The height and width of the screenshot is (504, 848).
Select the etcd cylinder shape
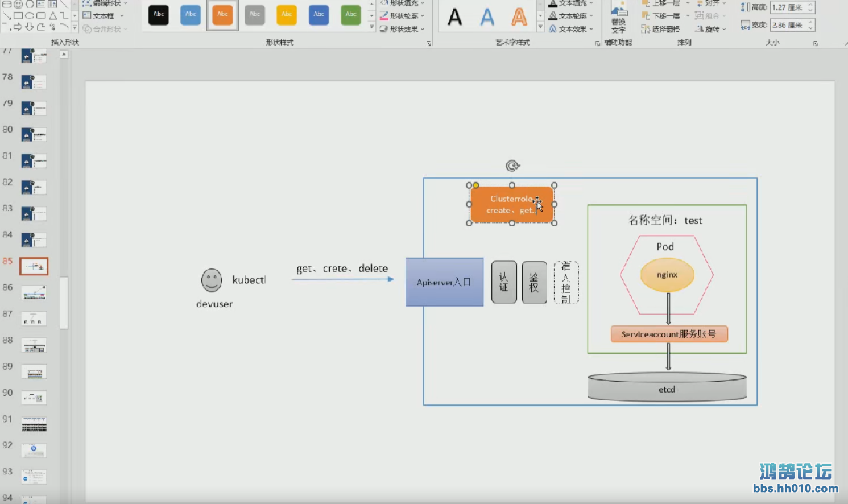667,387
